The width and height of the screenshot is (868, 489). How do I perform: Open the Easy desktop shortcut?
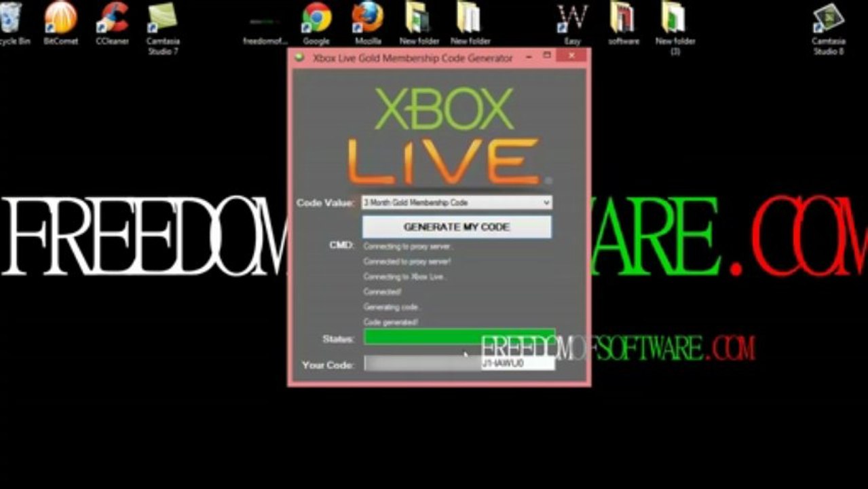pyautogui.click(x=572, y=22)
